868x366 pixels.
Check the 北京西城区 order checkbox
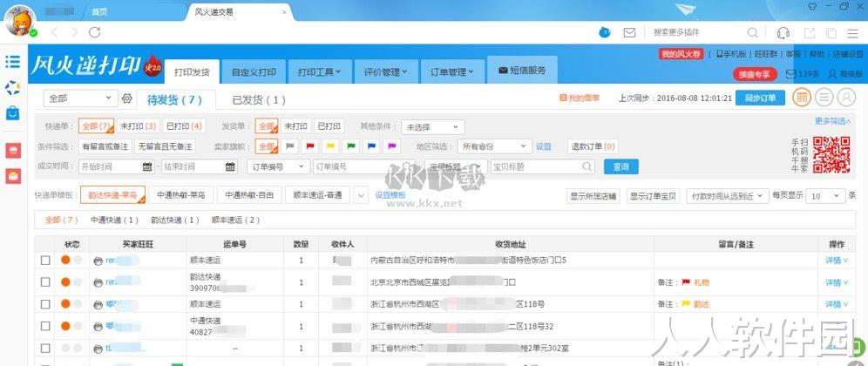tap(45, 281)
